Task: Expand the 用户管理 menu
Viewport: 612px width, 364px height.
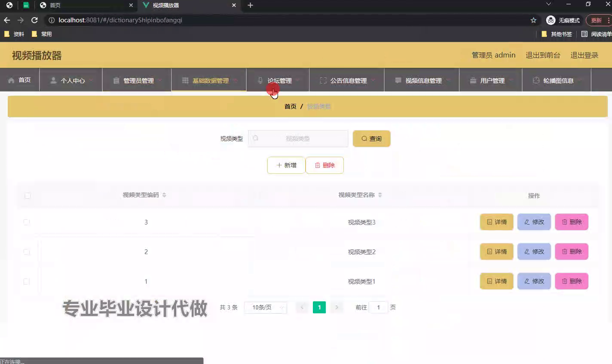Action: click(x=490, y=80)
